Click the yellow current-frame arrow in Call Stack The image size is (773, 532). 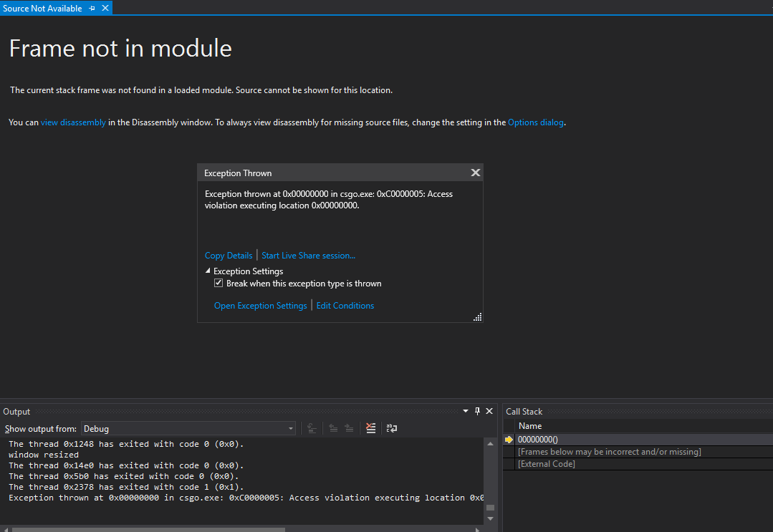click(508, 439)
